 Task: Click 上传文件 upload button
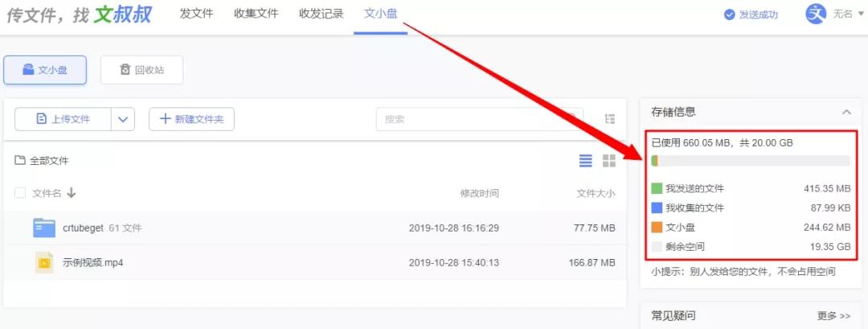point(63,119)
